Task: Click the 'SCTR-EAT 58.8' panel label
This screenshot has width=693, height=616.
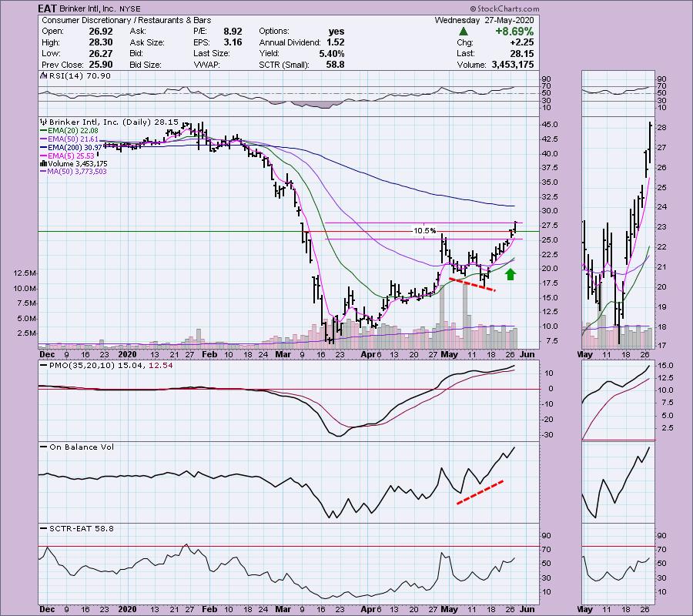Action: click(x=82, y=528)
